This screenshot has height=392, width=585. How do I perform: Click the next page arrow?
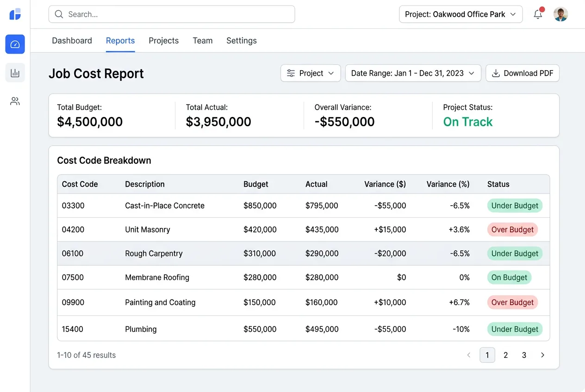542,355
